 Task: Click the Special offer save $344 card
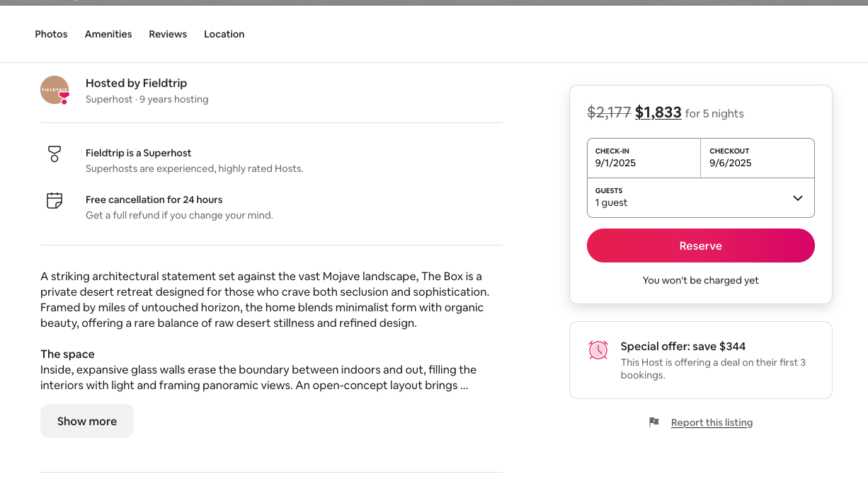(700, 360)
